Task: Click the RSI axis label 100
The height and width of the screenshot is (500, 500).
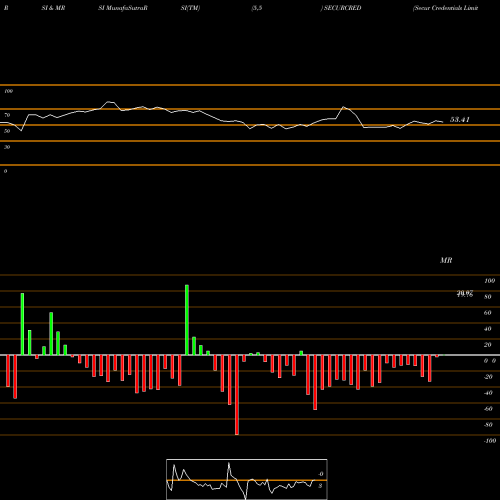Action: tap(9, 91)
